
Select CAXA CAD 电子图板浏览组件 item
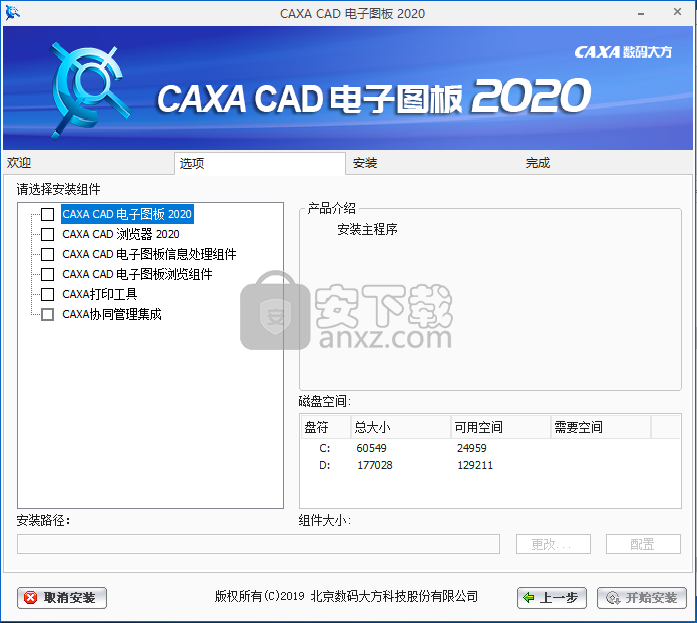(137, 274)
